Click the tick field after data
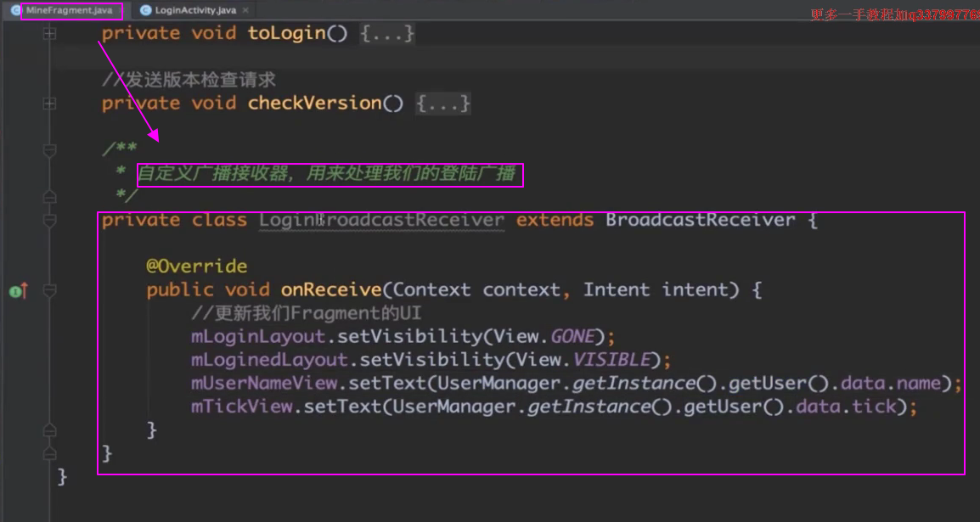Screen dimensions: 980x522 click(874, 407)
